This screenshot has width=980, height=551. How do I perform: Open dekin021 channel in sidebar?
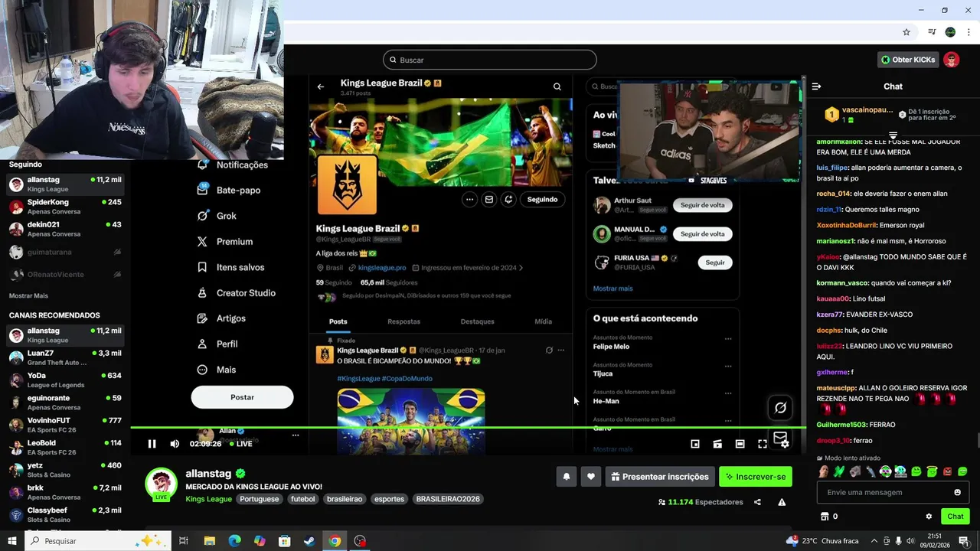65,229
